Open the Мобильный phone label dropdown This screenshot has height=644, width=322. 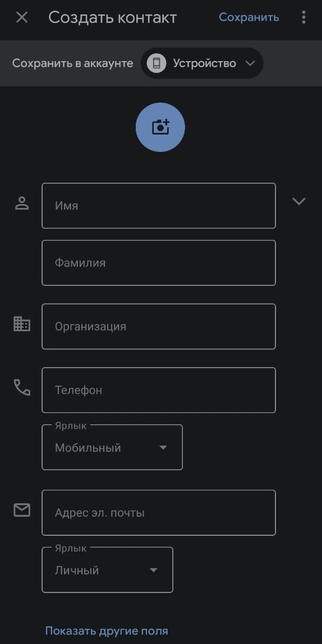[112, 447]
